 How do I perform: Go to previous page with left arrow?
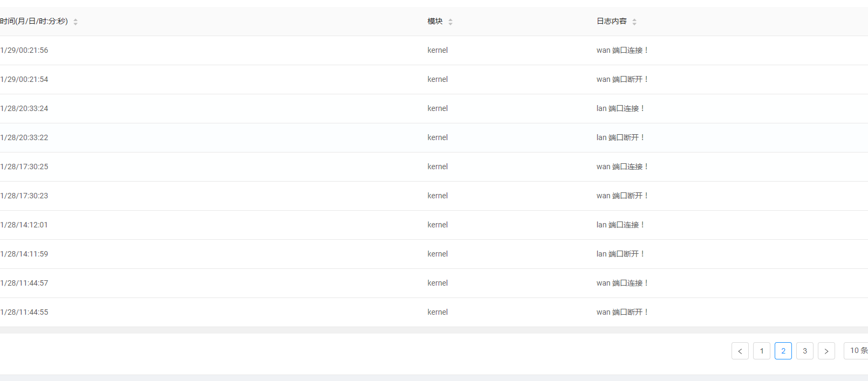tap(740, 351)
